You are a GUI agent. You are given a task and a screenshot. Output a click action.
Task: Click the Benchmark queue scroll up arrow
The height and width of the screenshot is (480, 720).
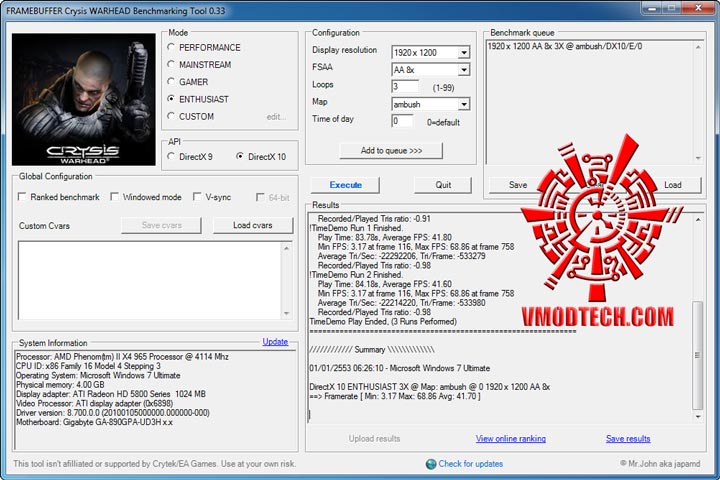pos(698,47)
